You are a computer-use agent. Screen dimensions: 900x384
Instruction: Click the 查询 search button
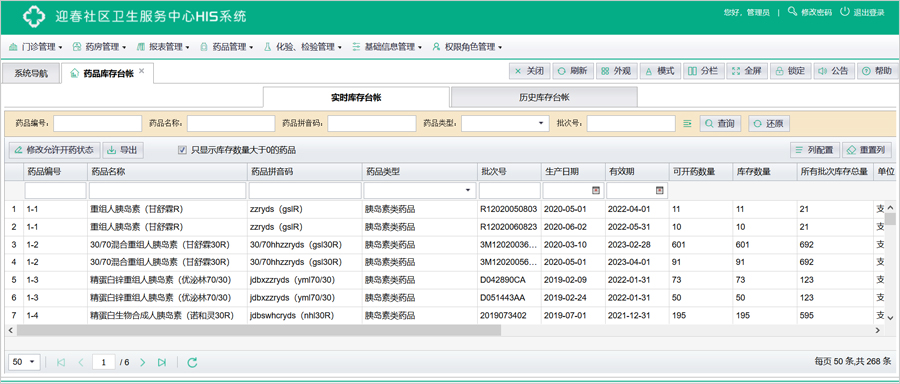[720, 123]
